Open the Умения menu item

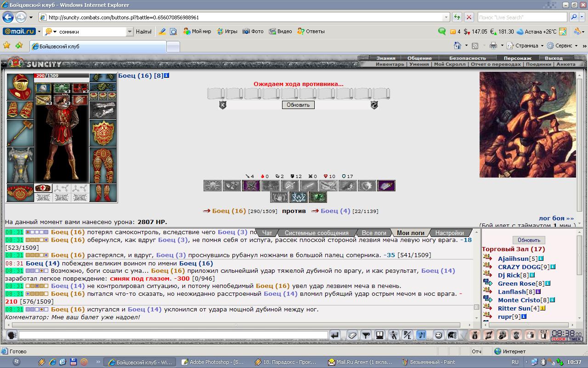click(419, 64)
